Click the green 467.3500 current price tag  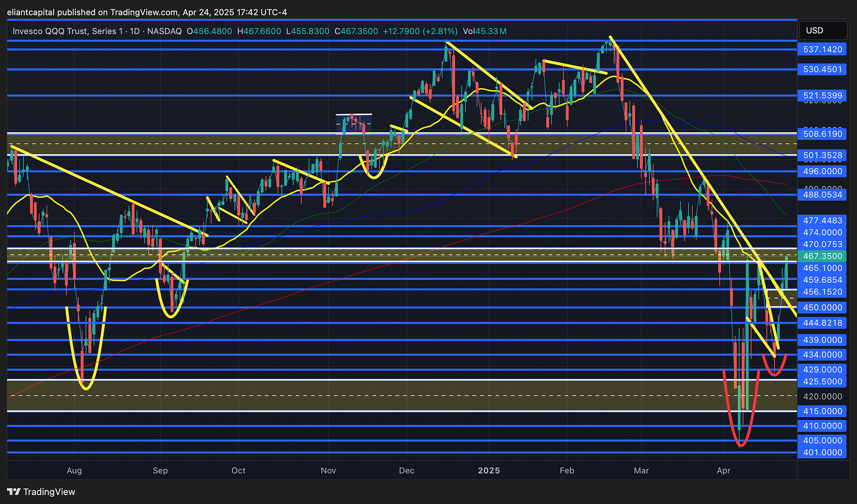(822, 256)
